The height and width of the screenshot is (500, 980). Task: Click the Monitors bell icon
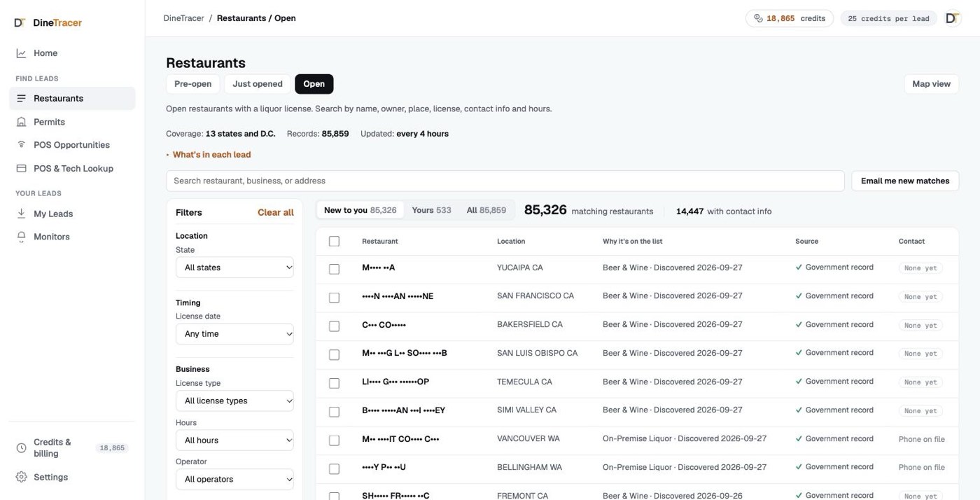(x=21, y=237)
